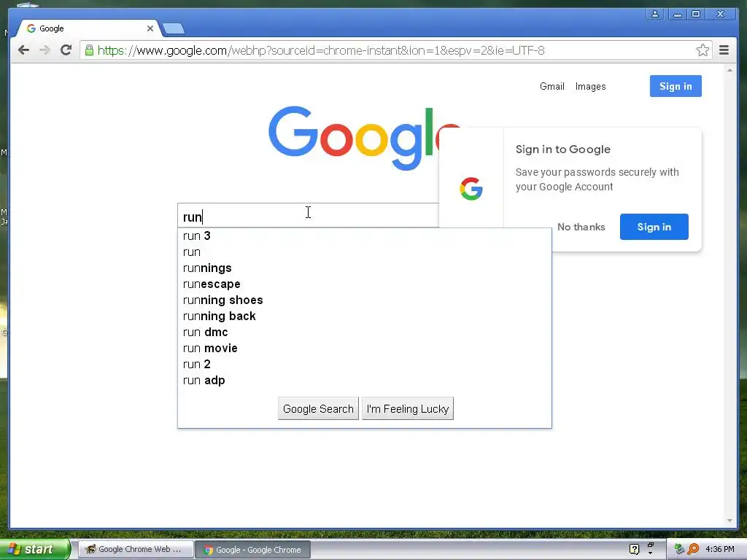747x560 pixels.
Task: Click the browser forward arrow
Action: tap(44, 50)
